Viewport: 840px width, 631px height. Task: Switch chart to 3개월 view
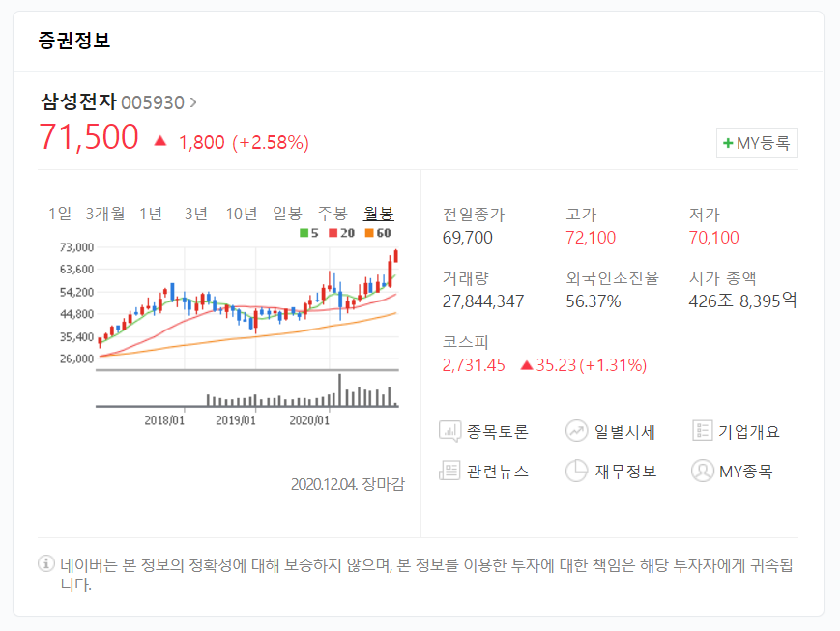105,214
